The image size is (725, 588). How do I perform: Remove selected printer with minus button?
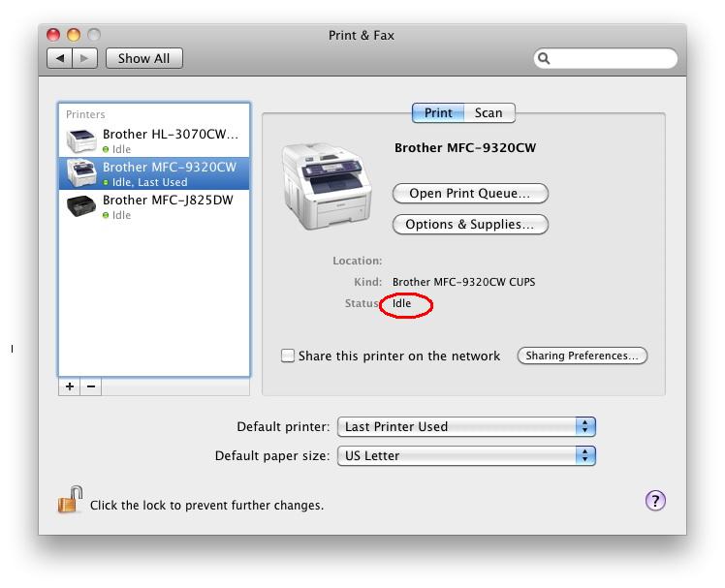pos(91,386)
